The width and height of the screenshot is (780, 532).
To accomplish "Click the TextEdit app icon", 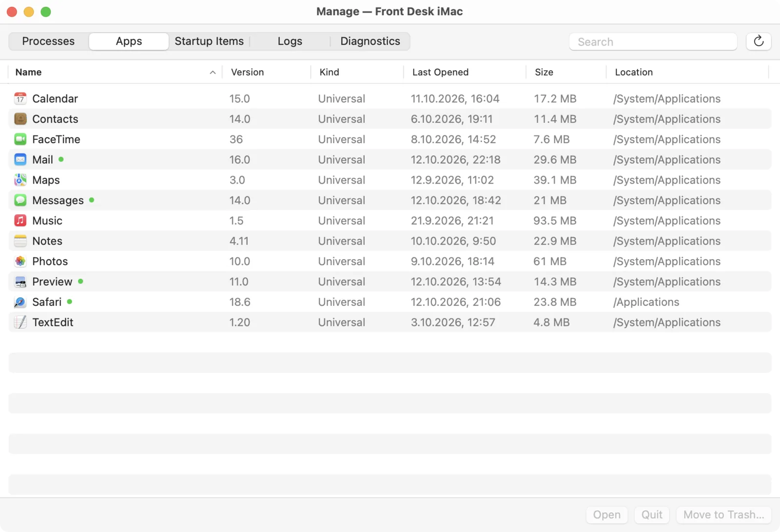I will [20, 323].
